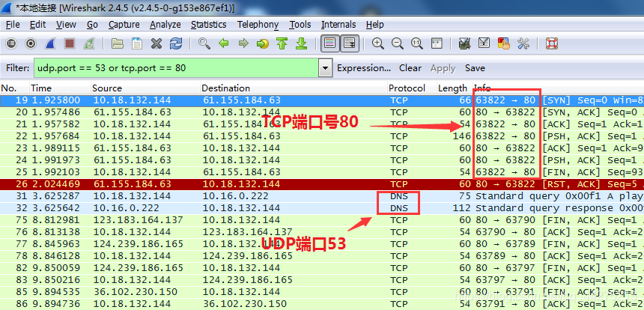The width and height of the screenshot is (644, 310).
Task: Toggle auto scroll in live capture
Action: coord(350,43)
